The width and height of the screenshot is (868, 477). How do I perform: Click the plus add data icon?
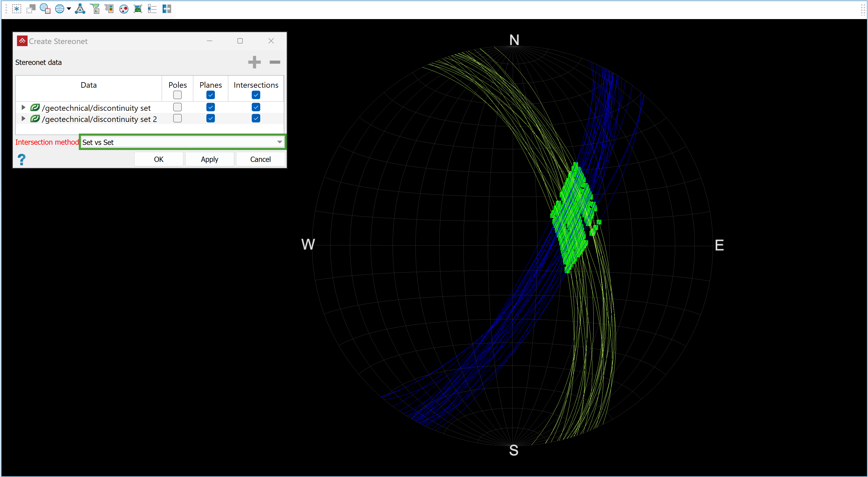254,62
